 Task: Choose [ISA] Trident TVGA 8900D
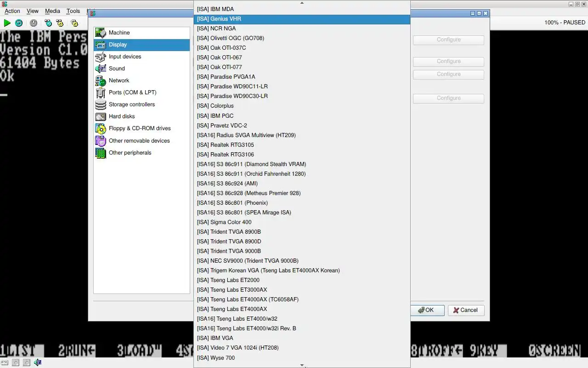point(302,241)
